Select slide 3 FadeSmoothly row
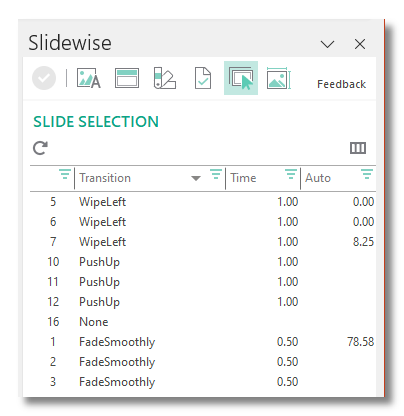 203,382
